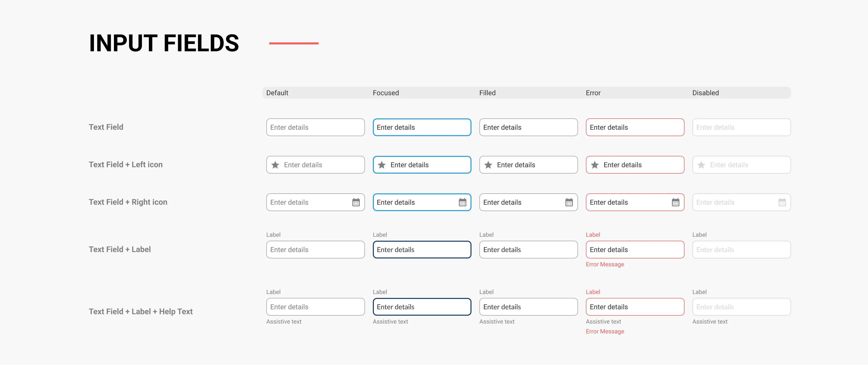Click the red Label above the Error help-text field

click(x=593, y=292)
